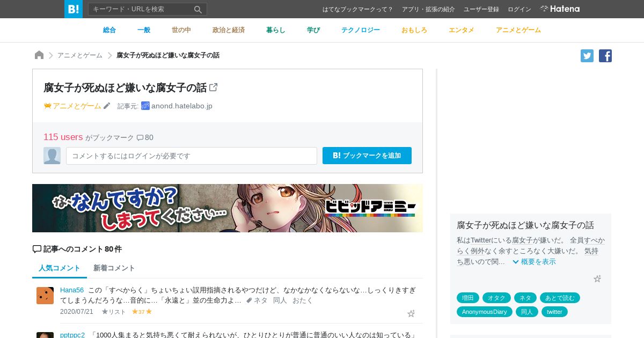Open the 一般 category
Image resolution: width=644 pixels, height=338 pixels.
(x=144, y=30)
